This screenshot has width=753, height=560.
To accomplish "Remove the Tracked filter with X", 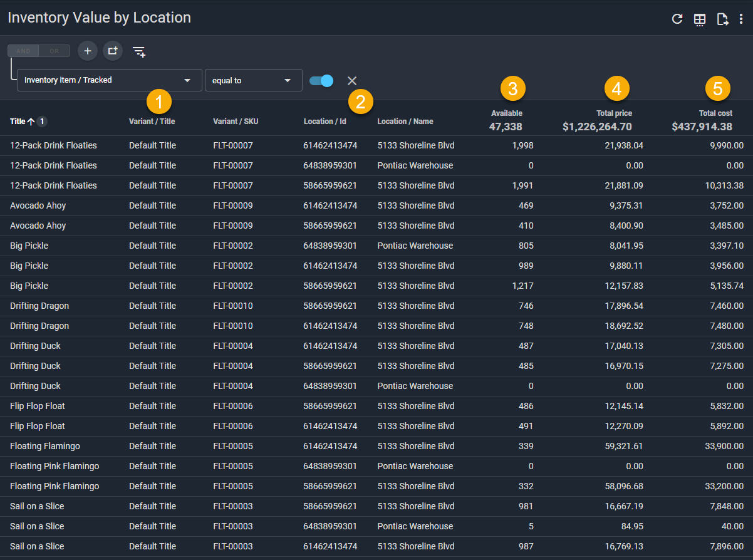I will click(352, 81).
